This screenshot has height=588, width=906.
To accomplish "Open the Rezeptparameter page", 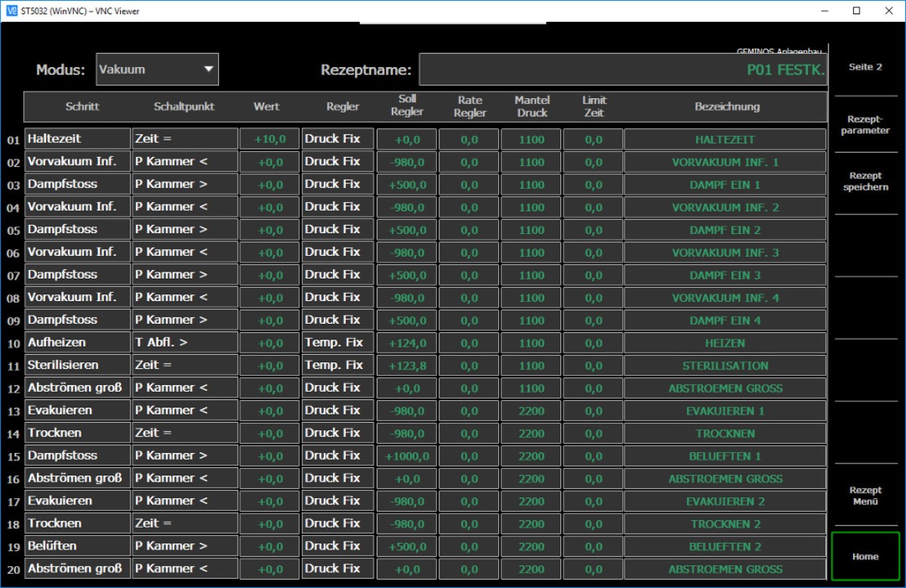I will click(x=865, y=125).
